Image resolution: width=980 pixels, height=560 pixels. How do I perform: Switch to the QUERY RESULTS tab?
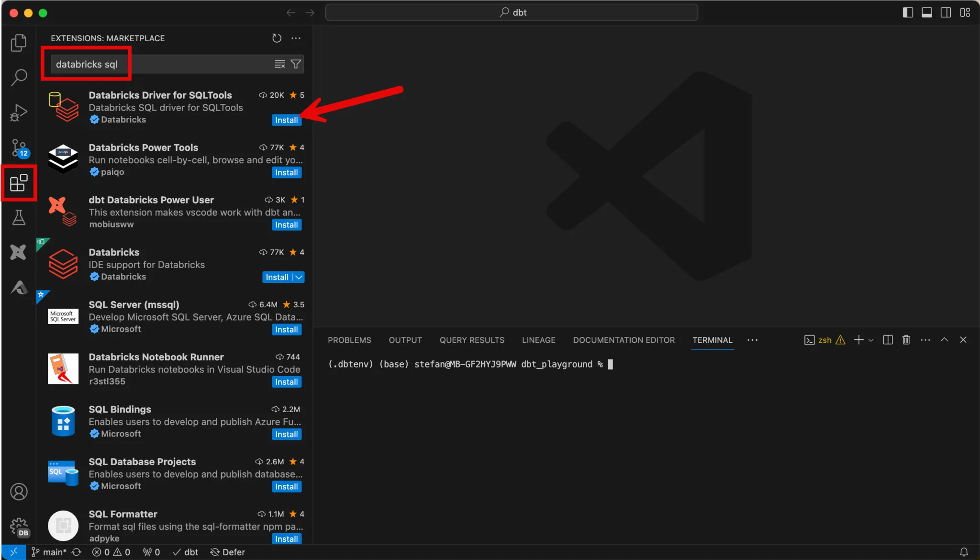point(472,340)
